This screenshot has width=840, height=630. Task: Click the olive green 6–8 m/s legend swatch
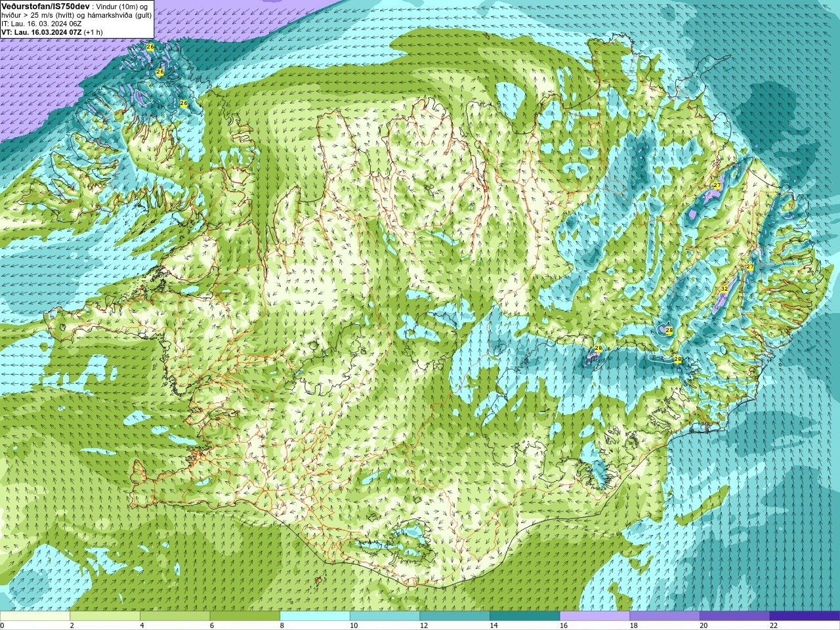tap(245, 616)
